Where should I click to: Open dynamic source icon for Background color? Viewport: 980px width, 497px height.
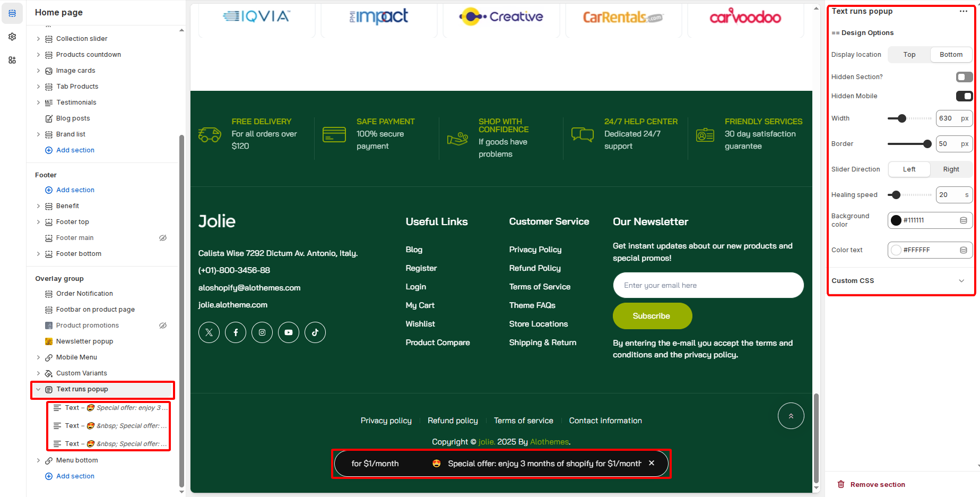pyautogui.click(x=964, y=220)
